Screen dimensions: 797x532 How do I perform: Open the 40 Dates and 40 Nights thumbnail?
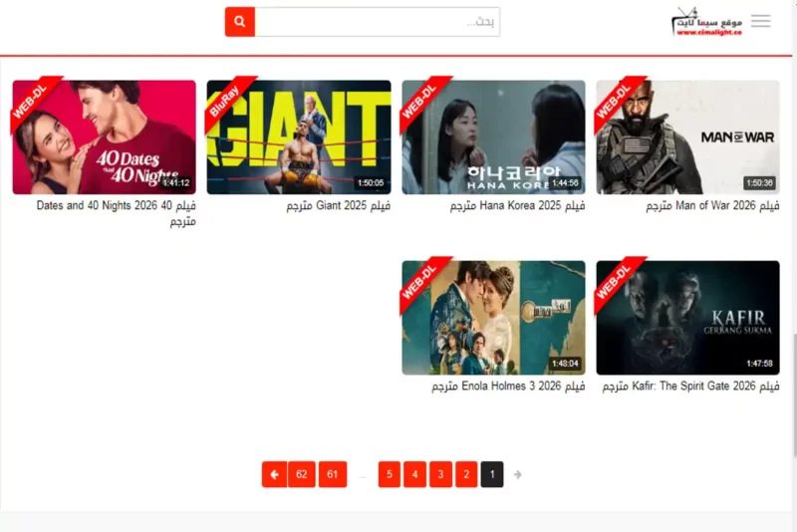pos(105,137)
